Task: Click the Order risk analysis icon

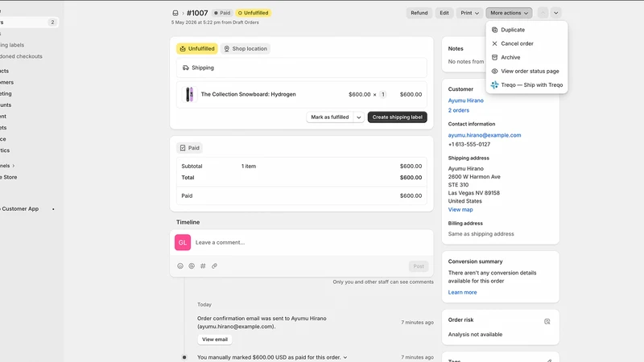Action: click(x=547, y=321)
